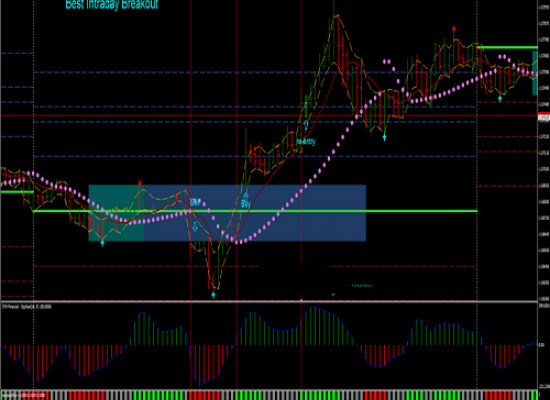
Task: Click the Buy signal label
Action: tap(246, 204)
